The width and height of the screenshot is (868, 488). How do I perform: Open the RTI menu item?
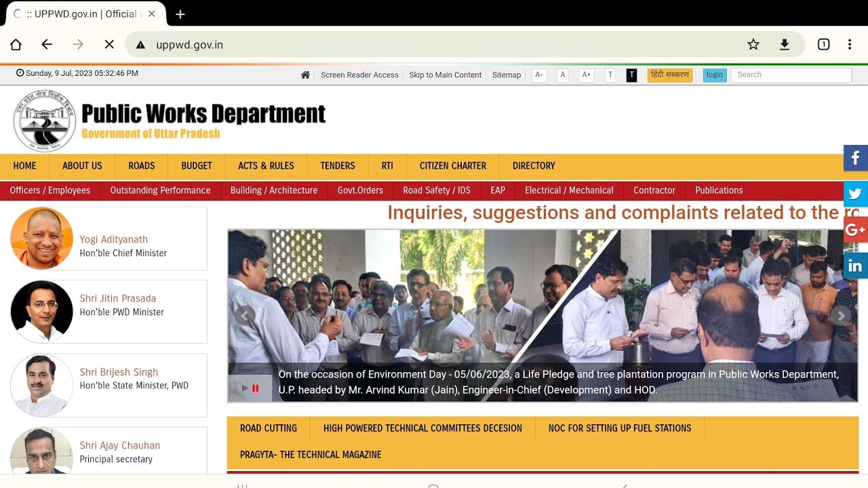[387, 166]
